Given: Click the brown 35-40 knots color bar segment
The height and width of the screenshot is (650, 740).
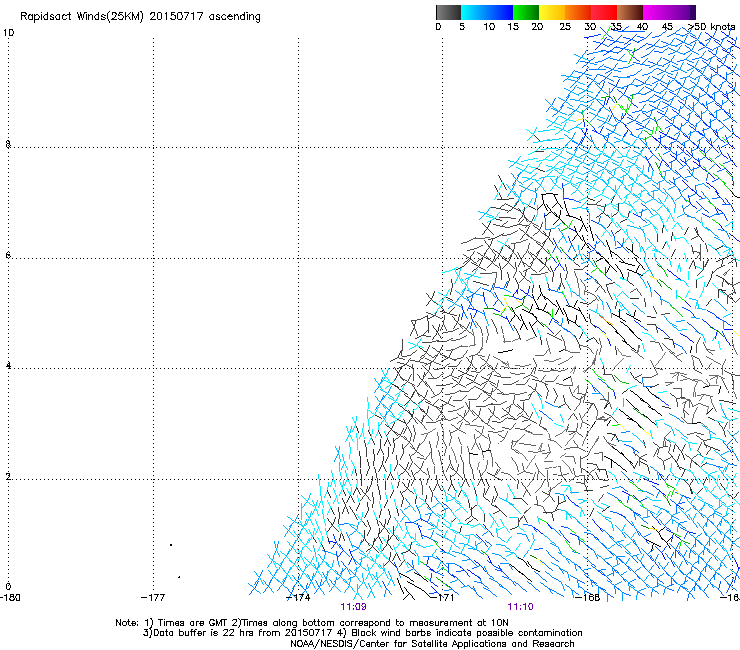Looking at the screenshot, I should tap(630, 12).
